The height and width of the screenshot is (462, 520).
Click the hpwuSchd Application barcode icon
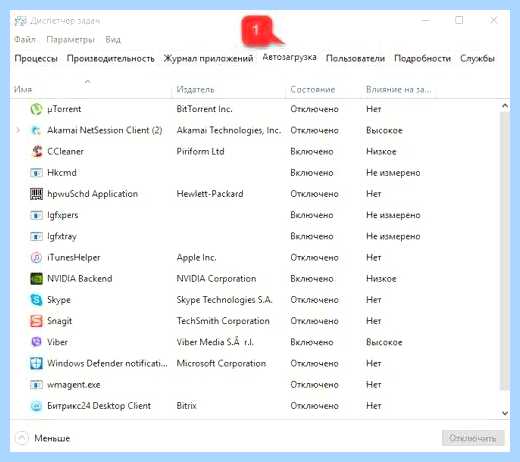pos(36,194)
